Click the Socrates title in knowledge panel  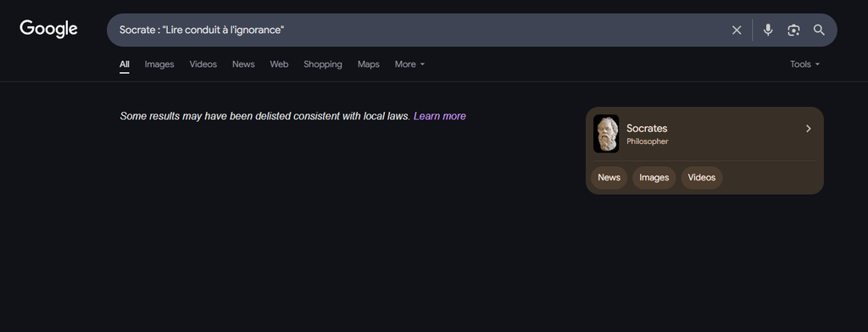(647, 129)
